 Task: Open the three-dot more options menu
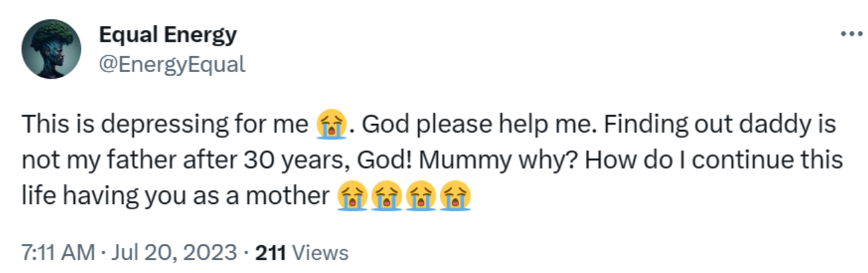click(x=848, y=32)
